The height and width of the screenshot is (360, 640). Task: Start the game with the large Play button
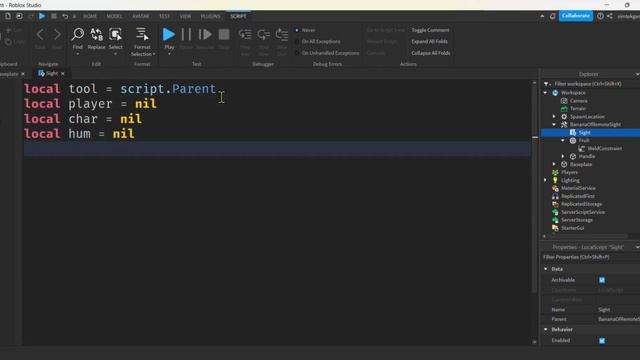pos(169,34)
